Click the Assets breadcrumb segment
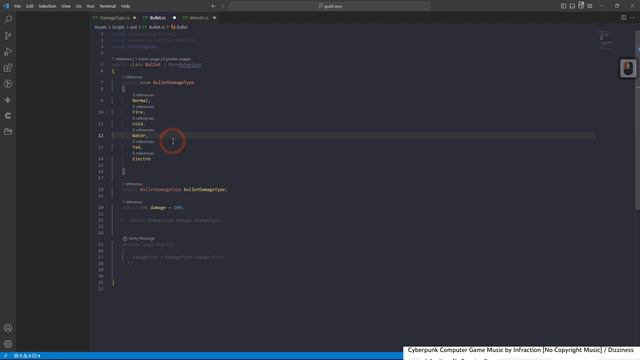Image resolution: width=640 pixels, height=360 pixels. point(100,27)
